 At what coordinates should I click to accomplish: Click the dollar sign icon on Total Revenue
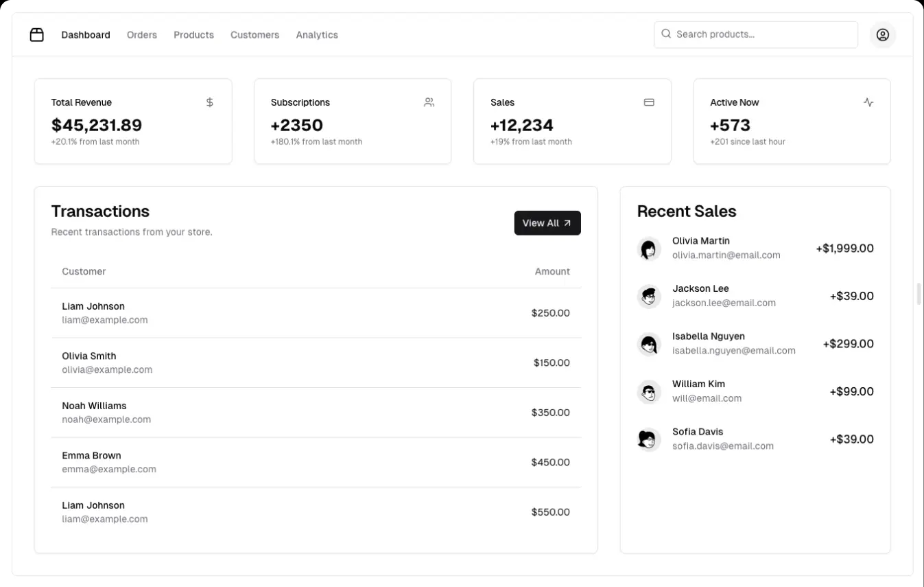click(210, 102)
